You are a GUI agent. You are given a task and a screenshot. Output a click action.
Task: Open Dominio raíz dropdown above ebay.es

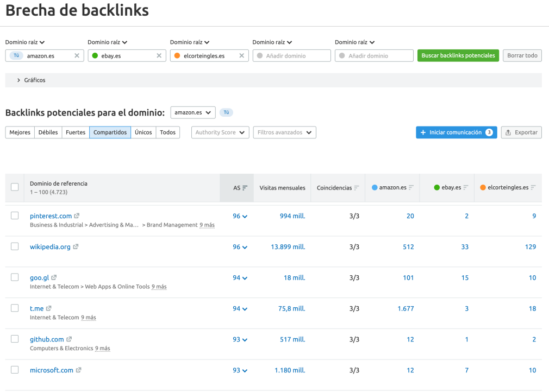point(107,42)
